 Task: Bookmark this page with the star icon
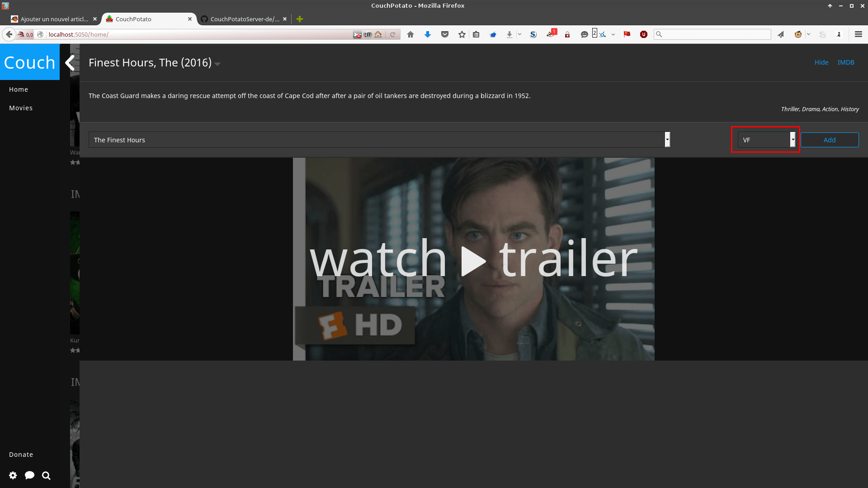click(462, 34)
